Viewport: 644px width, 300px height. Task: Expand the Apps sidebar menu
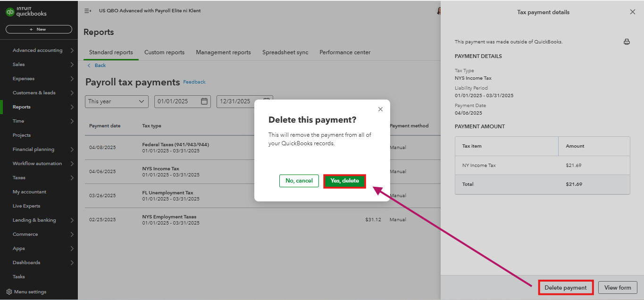point(72,249)
